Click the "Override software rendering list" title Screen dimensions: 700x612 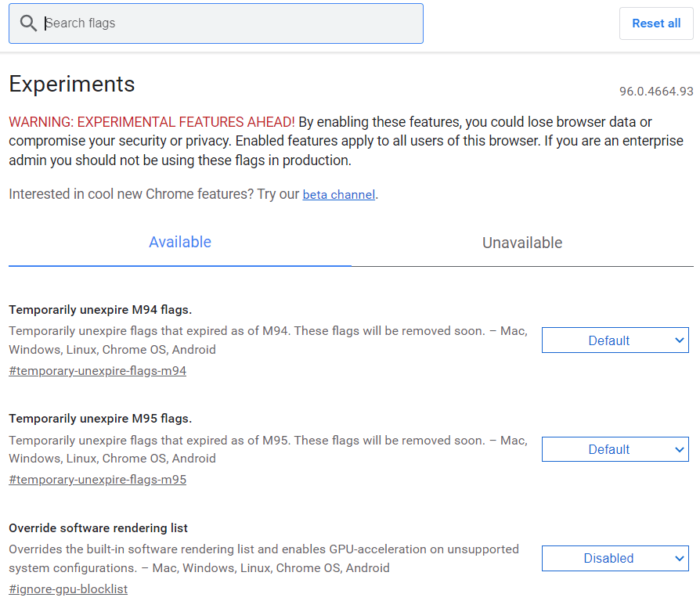[x=98, y=527]
